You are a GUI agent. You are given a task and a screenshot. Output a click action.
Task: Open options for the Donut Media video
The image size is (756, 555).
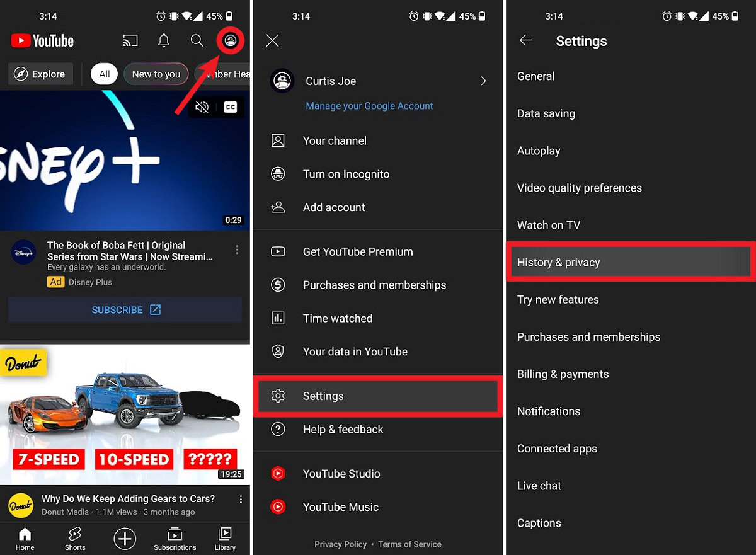pyautogui.click(x=241, y=500)
